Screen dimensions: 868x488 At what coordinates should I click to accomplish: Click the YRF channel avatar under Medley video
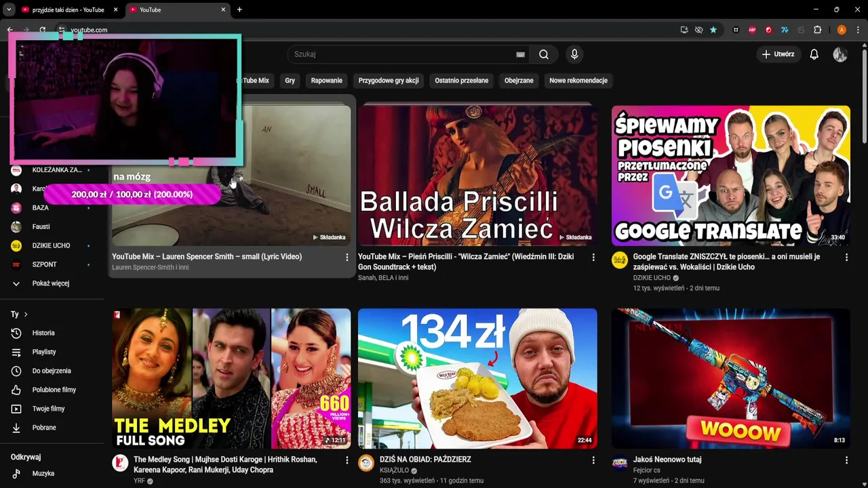click(120, 464)
